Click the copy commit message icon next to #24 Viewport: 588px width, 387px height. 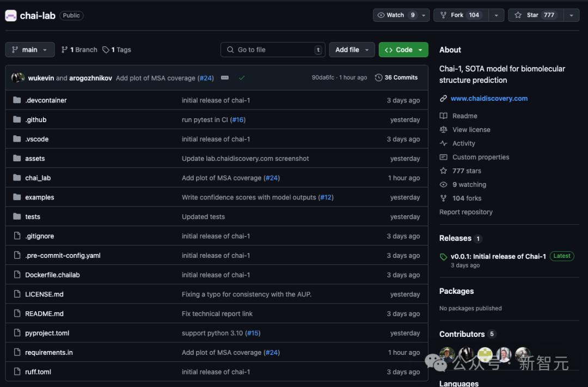click(x=224, y=77)
